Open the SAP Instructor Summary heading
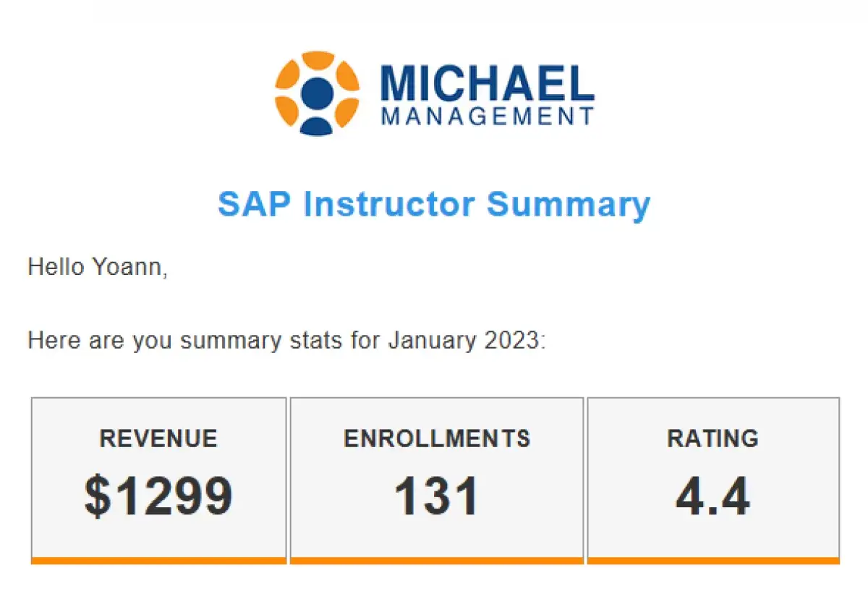Screen dimensions: 868x594 pos(434,204)
